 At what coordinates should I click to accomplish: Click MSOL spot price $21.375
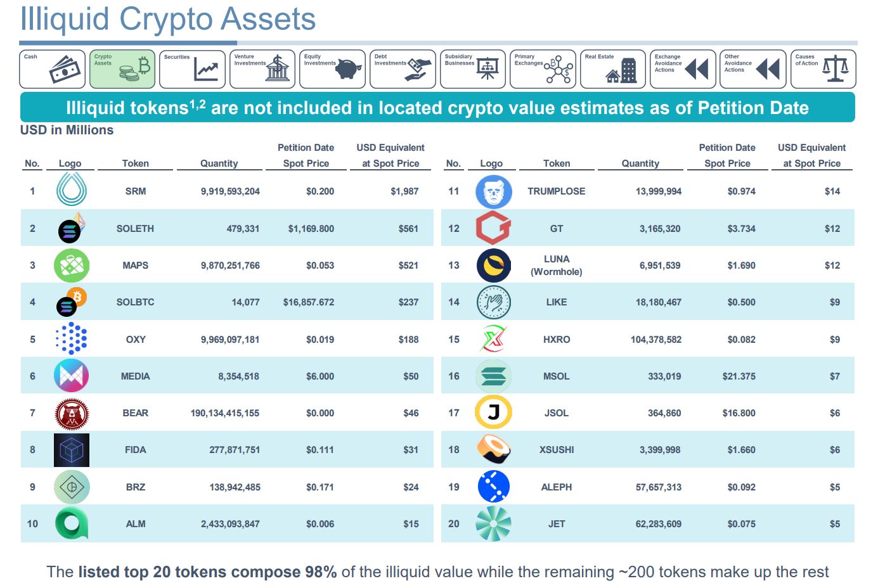click(x=739, y=376)
